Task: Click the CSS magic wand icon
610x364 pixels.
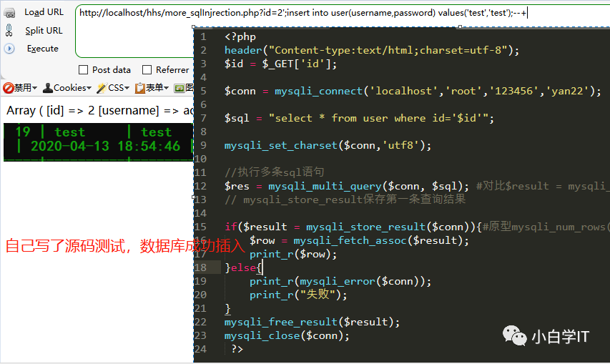Action: (102, 88)
